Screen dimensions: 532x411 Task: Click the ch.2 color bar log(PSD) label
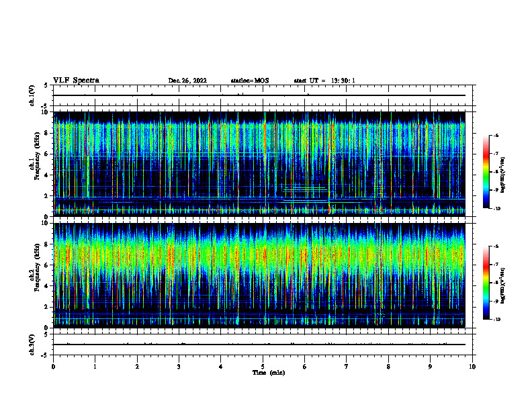(x=503, y=285)
